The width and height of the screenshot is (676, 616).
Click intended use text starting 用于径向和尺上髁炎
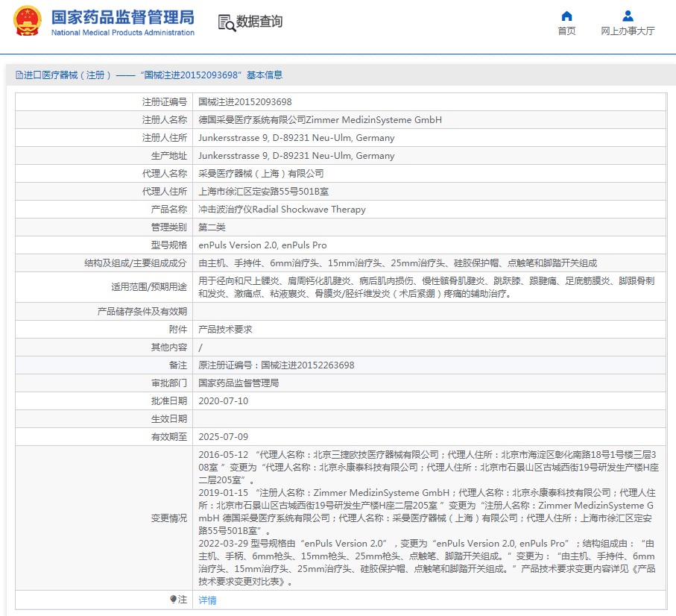[426, 287]
